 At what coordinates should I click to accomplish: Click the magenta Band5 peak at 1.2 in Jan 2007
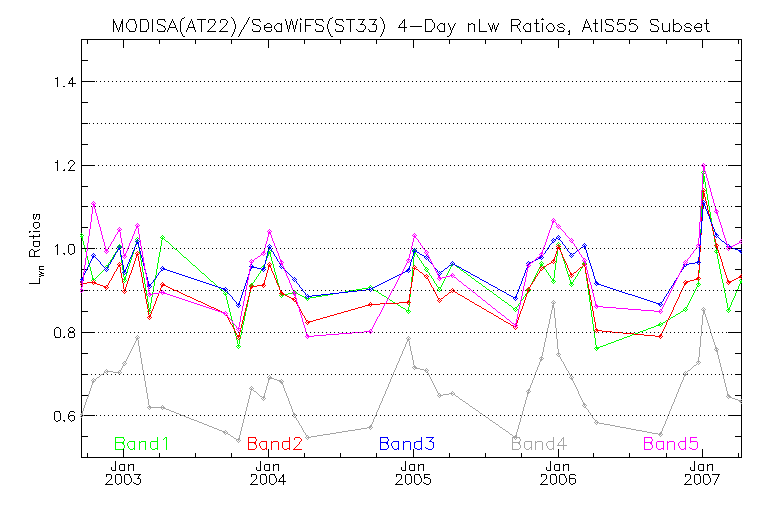703,166
